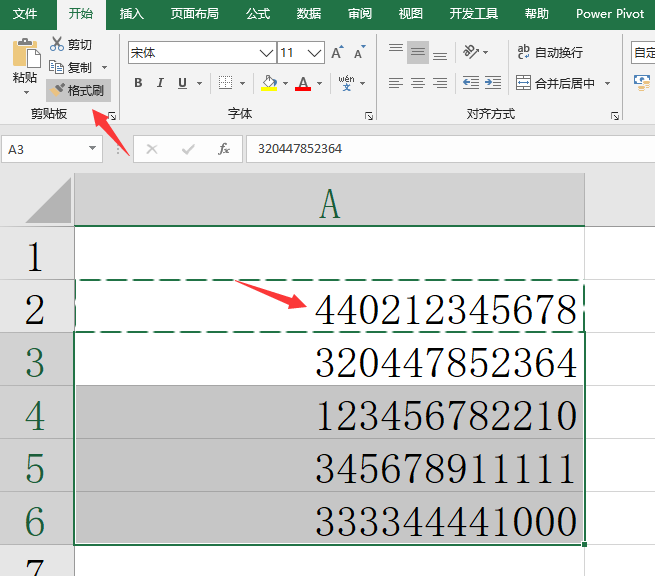Screen dimensions: 655x576
Task: Open Alignment group dialog launcher
Action: (x=615, y=116)
